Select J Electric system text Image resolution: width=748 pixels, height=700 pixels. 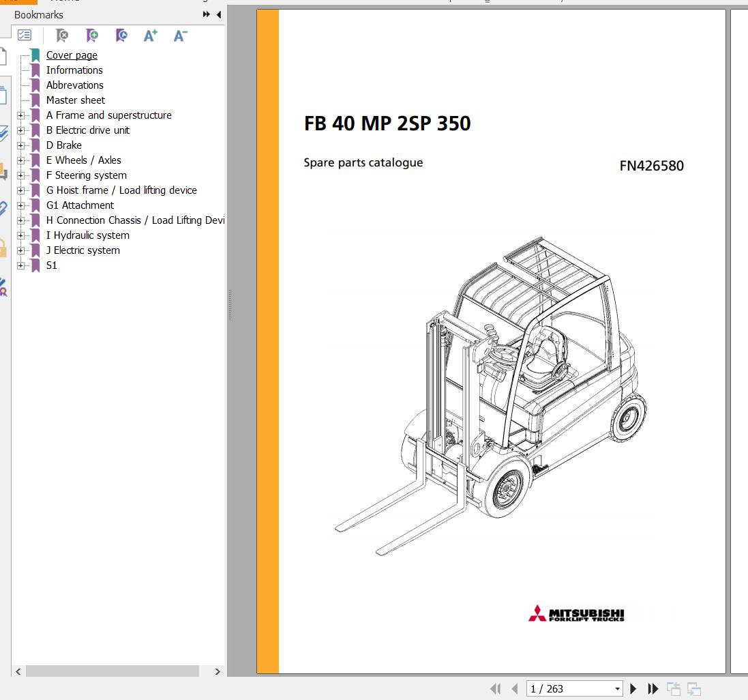coord(83,250)
